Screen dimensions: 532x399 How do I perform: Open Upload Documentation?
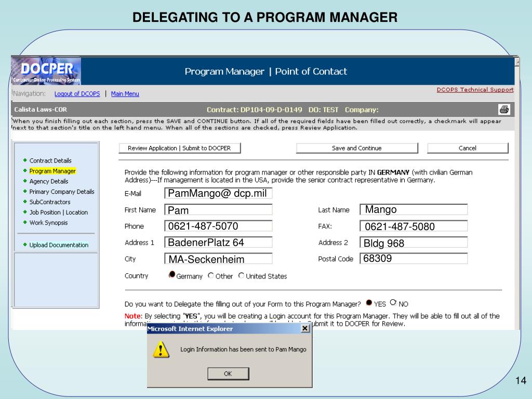pos(59,245)
